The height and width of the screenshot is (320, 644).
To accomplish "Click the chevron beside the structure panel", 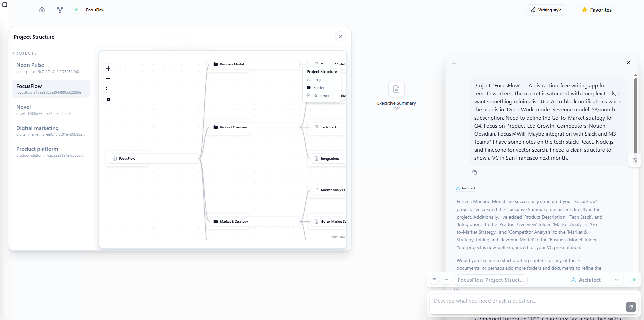I will click(354, 83).
